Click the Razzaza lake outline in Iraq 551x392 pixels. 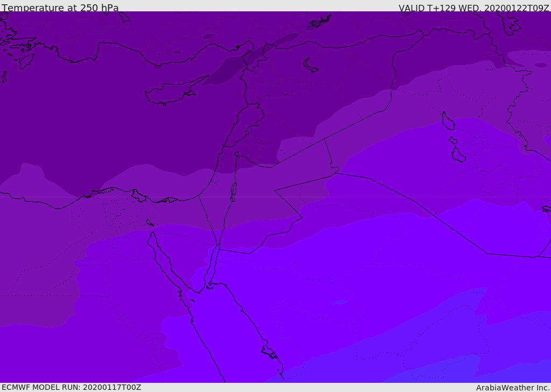458,154
